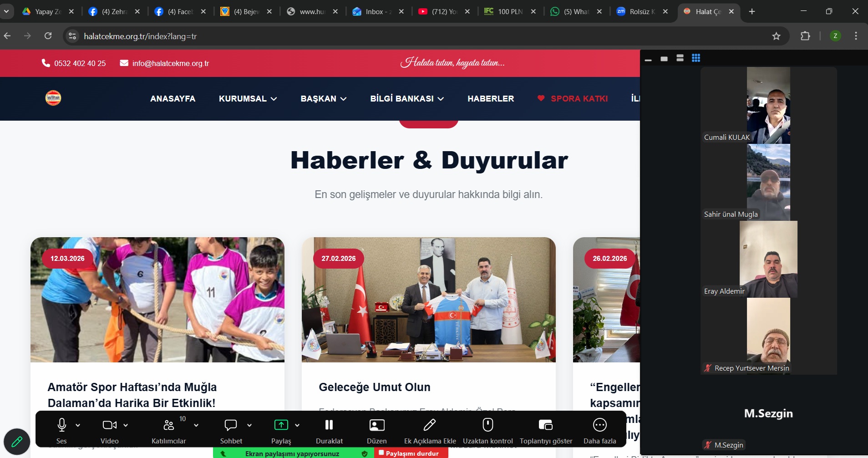868x458 pixels.
Task: Open the Amatör Spor Haftası'nda Muğla article
Action: (x=132, y=395)
